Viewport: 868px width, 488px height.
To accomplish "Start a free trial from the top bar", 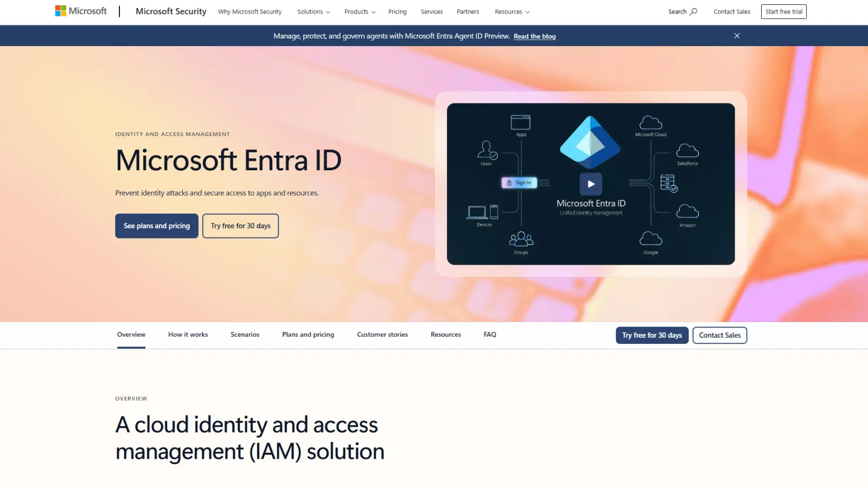I will pyautogui.click(x=783, y=11).
